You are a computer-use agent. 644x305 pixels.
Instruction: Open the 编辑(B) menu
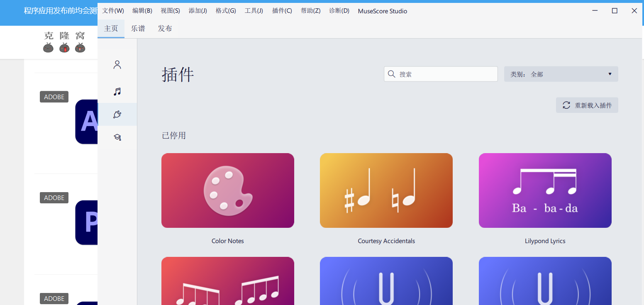pyautogui.click(x=142, y=11)
